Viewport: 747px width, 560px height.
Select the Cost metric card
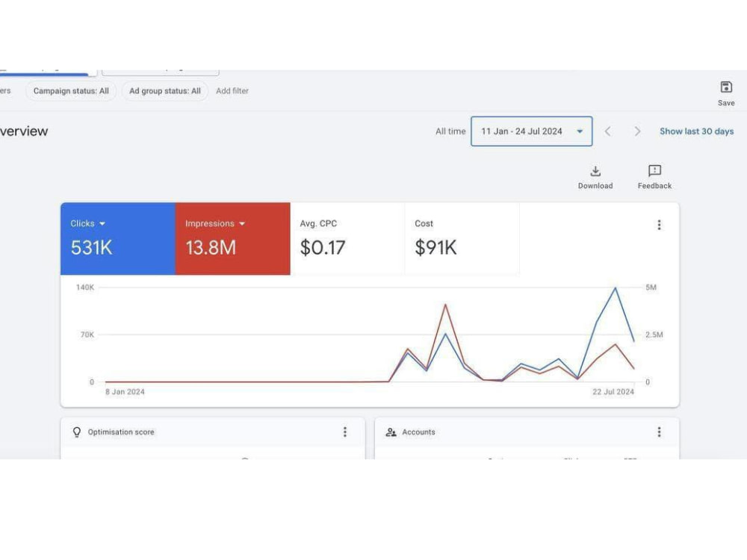point(462,239)
